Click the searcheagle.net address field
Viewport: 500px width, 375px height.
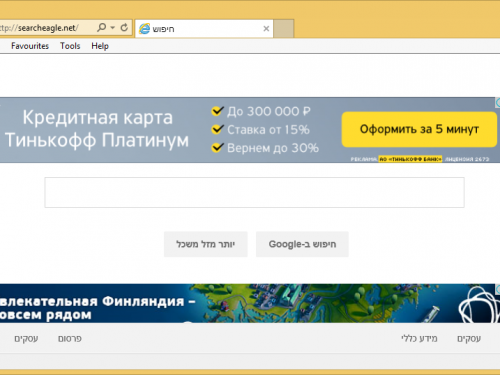pos(47,28)
